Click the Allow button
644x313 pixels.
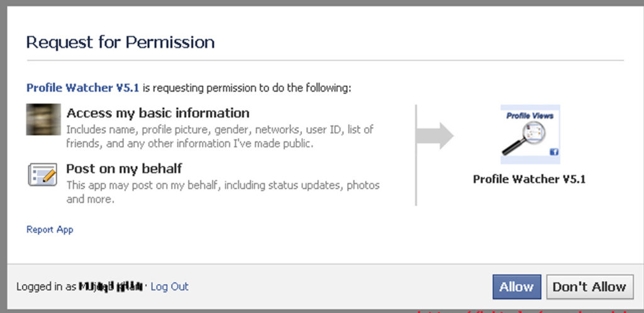(x=516, y=287)
